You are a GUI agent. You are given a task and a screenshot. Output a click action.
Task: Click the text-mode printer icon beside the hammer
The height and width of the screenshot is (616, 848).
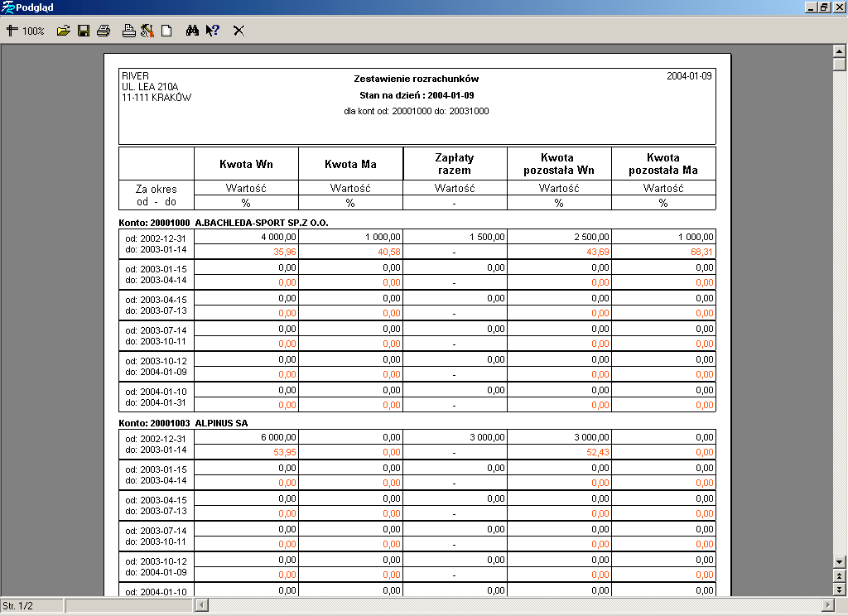point(128,31)
